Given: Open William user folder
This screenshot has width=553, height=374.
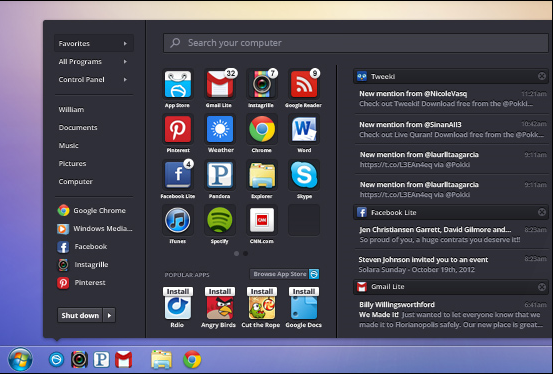Looking at the screenshot, I should point(71,109).
